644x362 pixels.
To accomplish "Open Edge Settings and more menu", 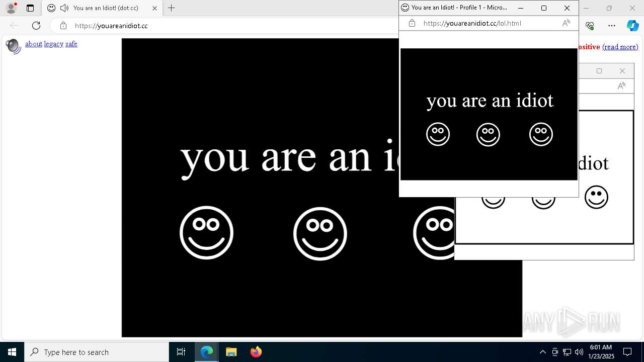I will point(612,26).
